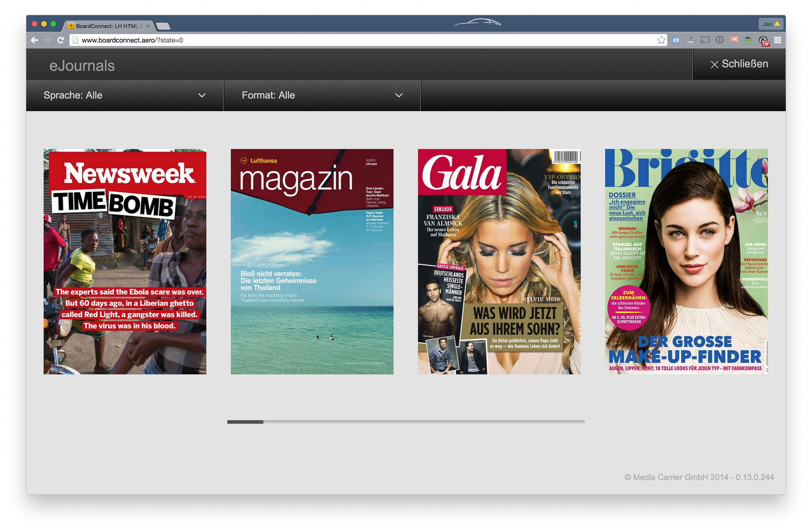Click the Media Carrier GmbH copyright text

tap(699, 477)
